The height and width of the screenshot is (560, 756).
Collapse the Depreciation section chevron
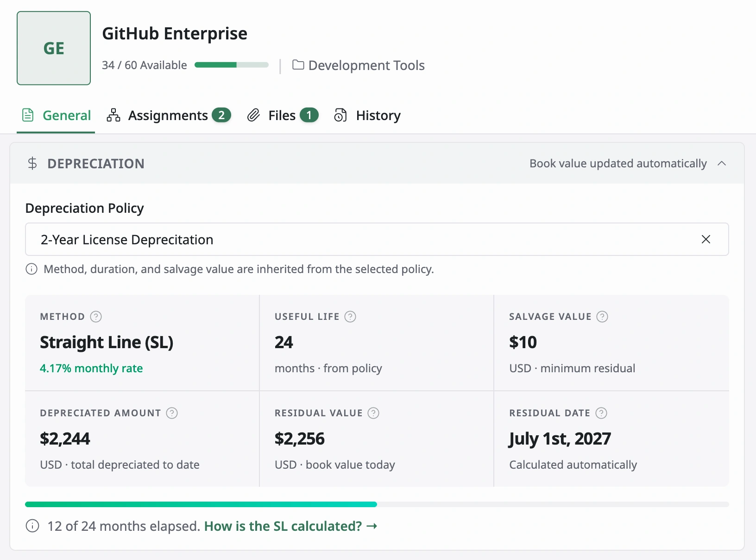point(722,164)
